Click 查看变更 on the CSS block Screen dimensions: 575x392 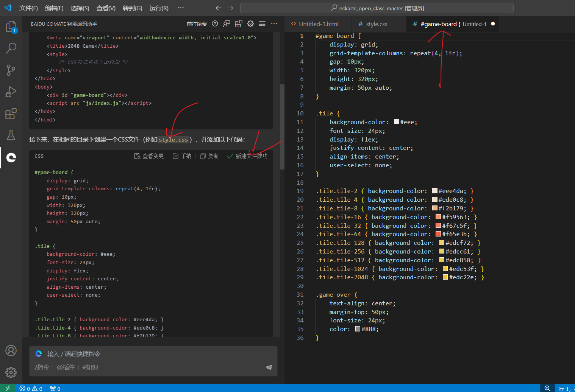pos(149,156)
